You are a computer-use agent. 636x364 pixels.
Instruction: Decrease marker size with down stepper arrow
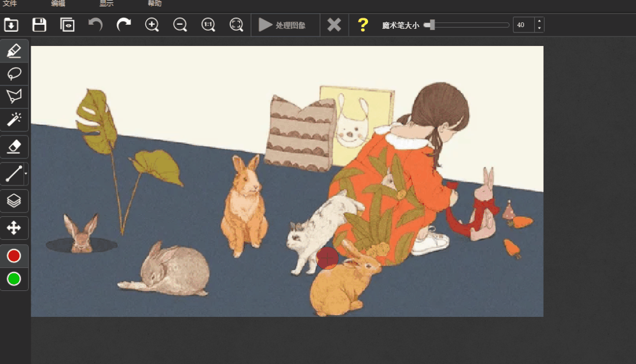tap(539, 28)
